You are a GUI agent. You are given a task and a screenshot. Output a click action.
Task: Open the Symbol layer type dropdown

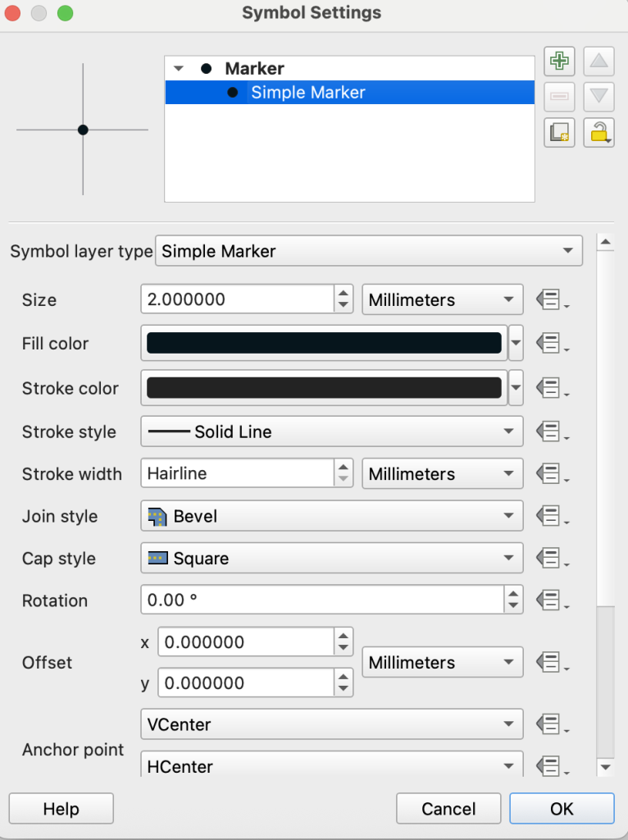[369, 252]
